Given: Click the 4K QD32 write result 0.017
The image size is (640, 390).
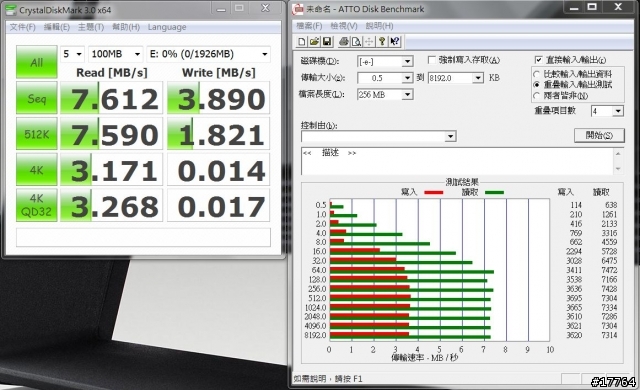Looking at the screenshot, I should pyautogui.click(x=218, y=205).
